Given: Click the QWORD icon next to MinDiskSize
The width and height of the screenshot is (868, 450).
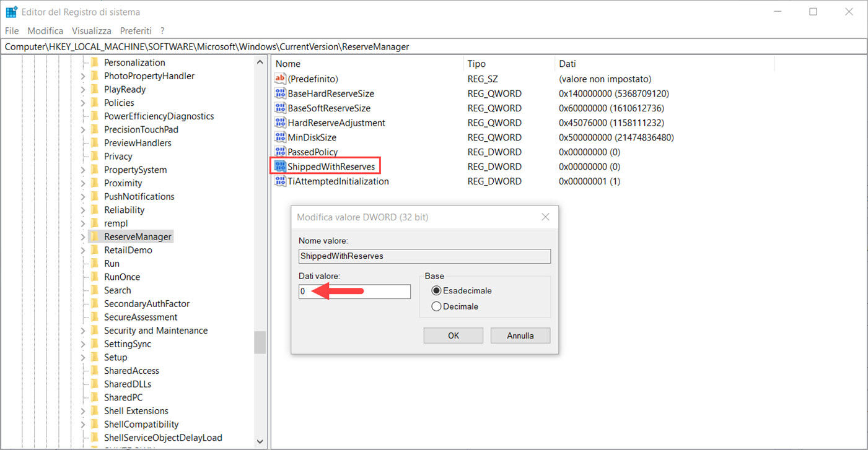Looking at the screenshot, I should pos(279,137).
